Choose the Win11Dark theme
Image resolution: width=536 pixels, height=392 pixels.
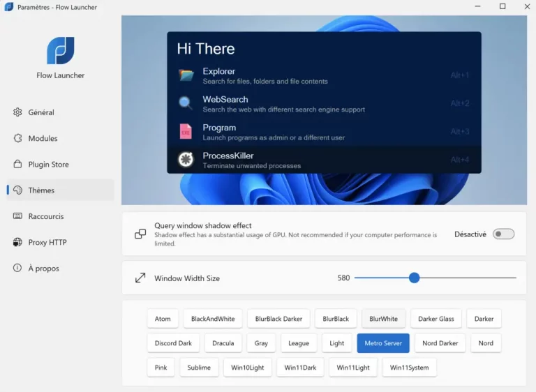click(x=300, y=368)
